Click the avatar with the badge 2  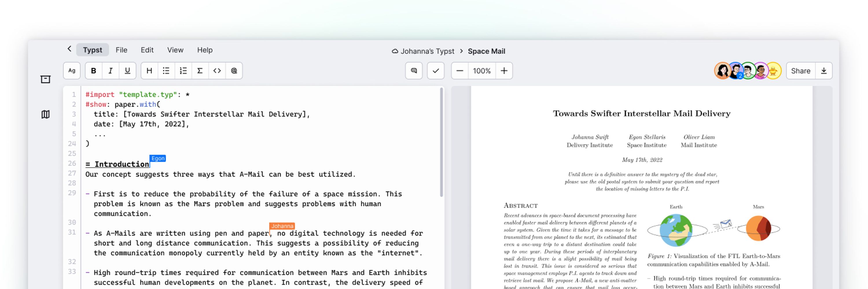coord(735,71)
